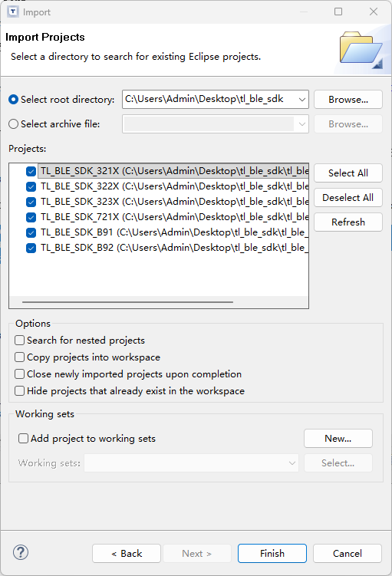Choose the Select archive file radio button

(14, 124)
